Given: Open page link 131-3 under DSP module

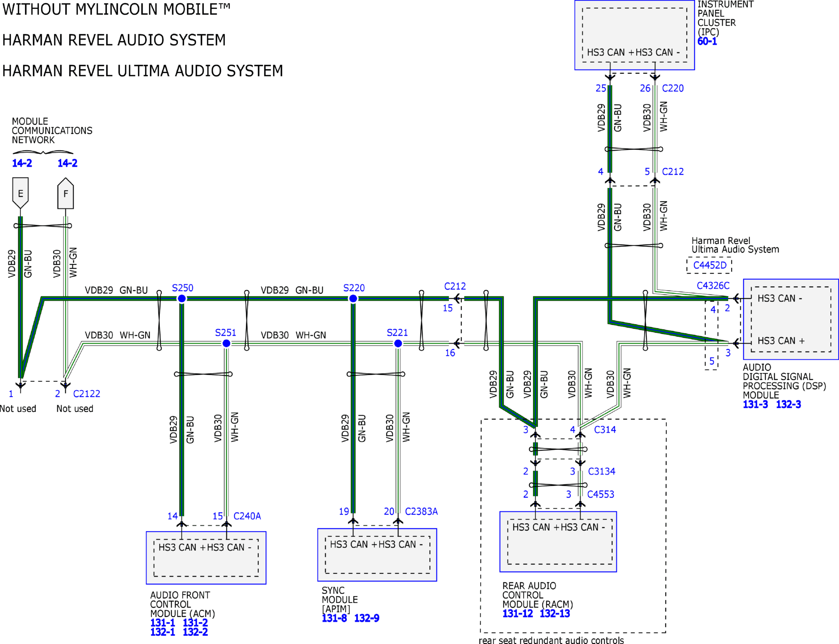Looking at the screenshot, I should pyautogui.click(x=755, y=404).
